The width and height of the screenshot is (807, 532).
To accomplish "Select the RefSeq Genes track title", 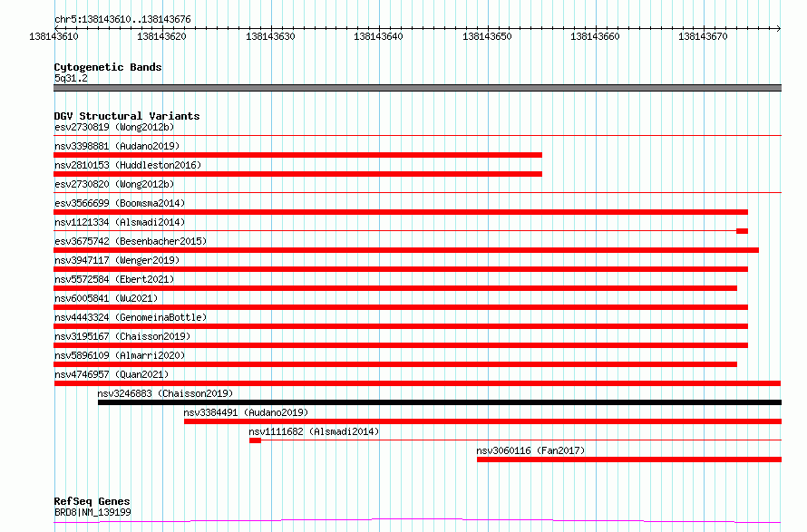I will click(92, 501).
